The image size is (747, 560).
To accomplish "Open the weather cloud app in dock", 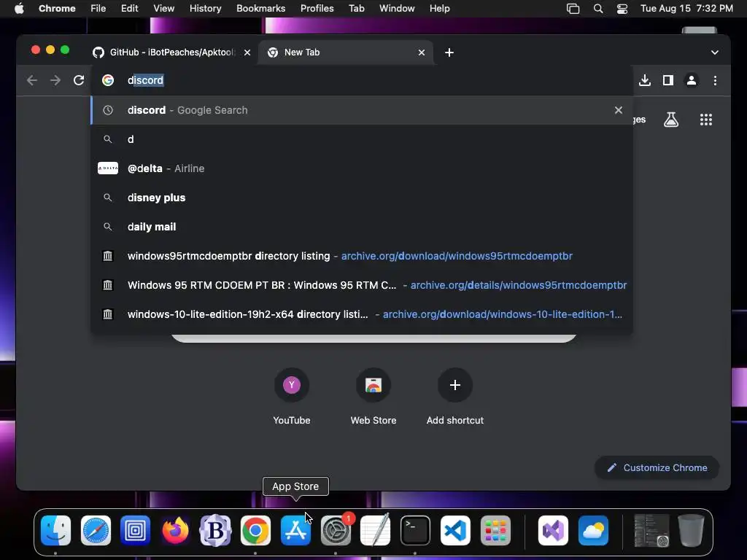I will pos(593,530).
